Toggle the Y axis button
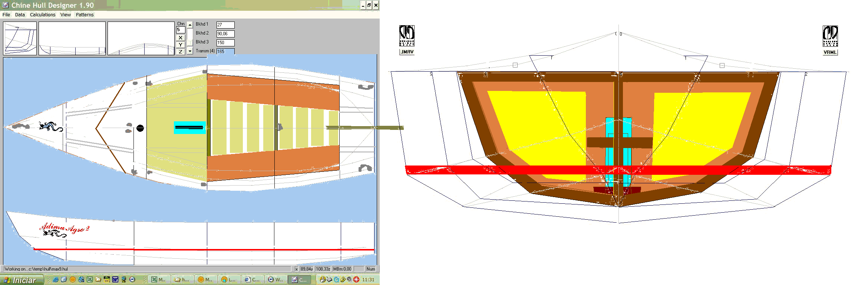The image size is (868, 285). [181, 45]
